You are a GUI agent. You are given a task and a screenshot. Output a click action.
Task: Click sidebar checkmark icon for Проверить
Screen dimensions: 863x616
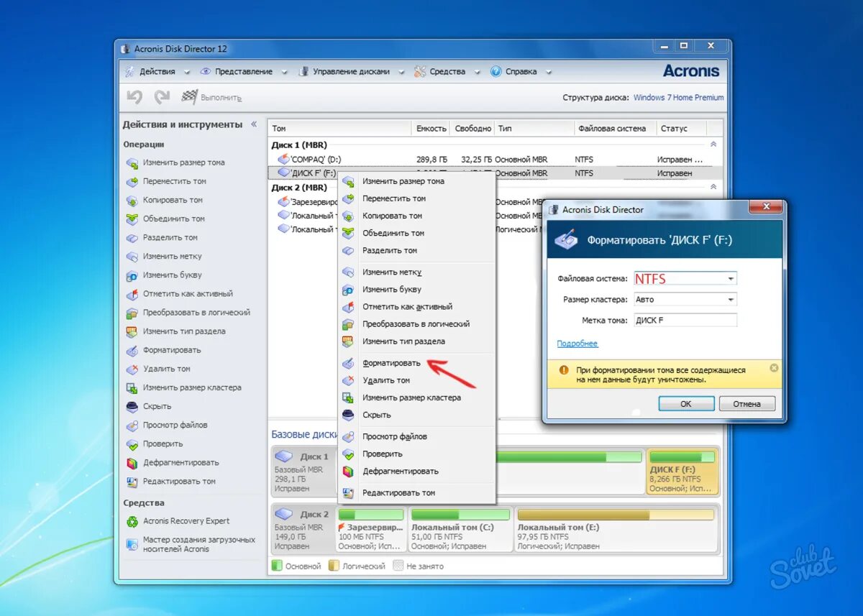coord(132,444)
